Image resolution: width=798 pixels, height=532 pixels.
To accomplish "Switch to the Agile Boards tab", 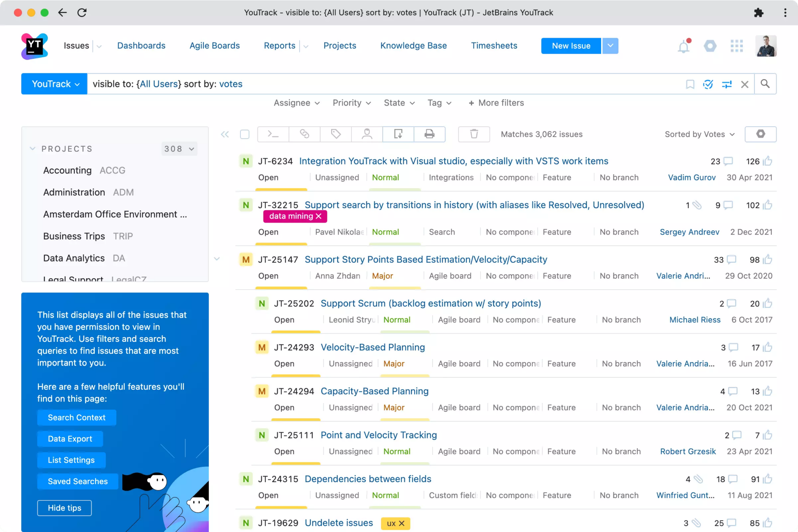I will (x=214, y=46).
